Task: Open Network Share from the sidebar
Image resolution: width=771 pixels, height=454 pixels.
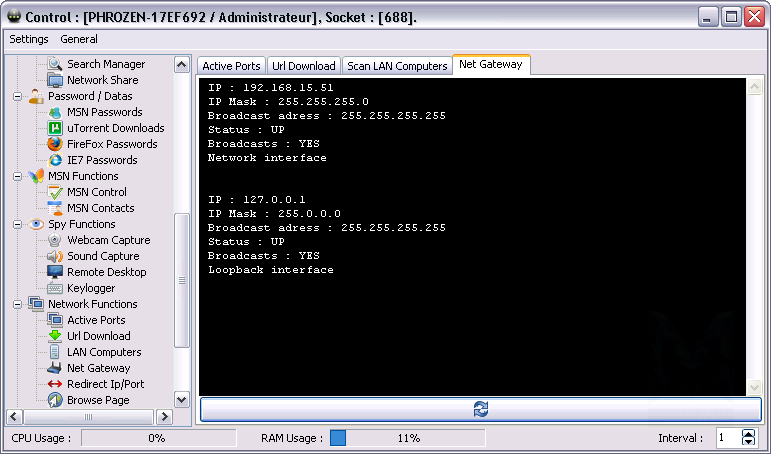Action: click(x=102, y=80)
